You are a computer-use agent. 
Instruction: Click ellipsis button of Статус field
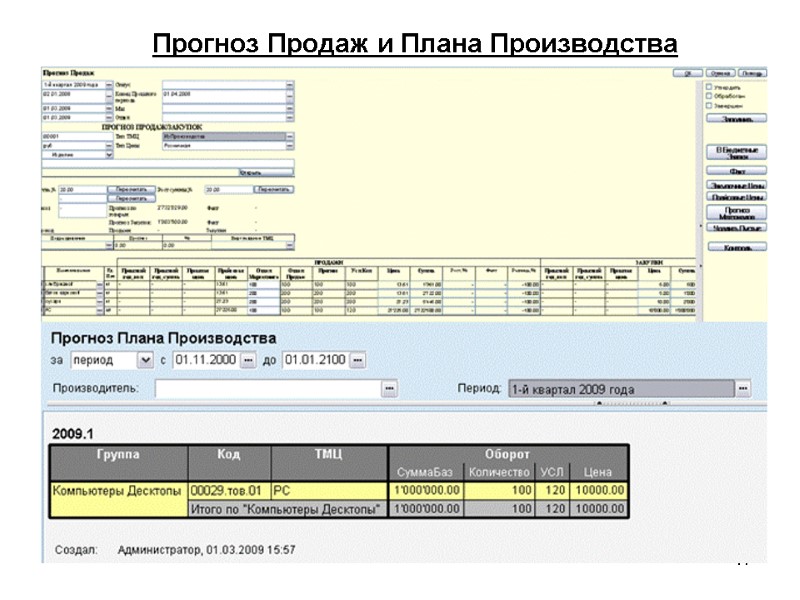(x=290, y=85)
